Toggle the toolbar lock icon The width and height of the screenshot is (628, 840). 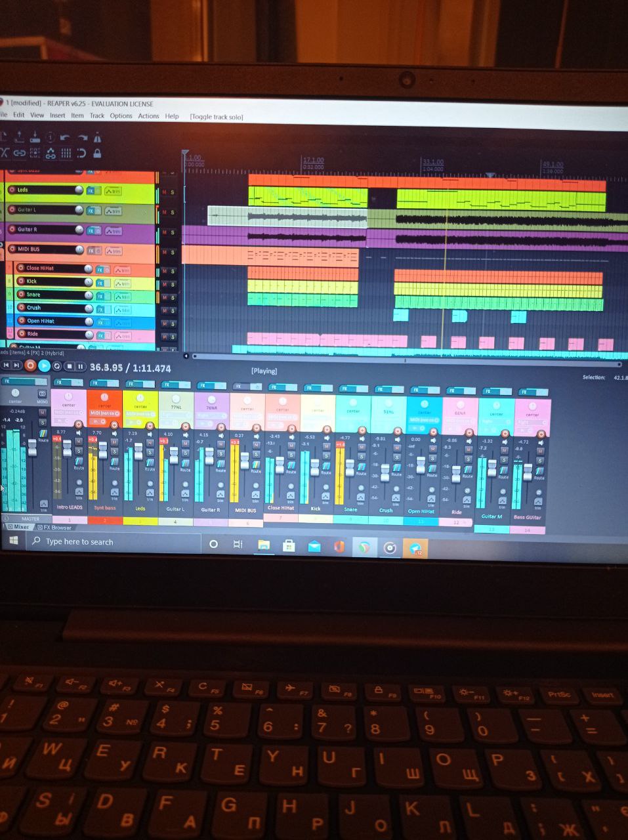pos(97,154)
